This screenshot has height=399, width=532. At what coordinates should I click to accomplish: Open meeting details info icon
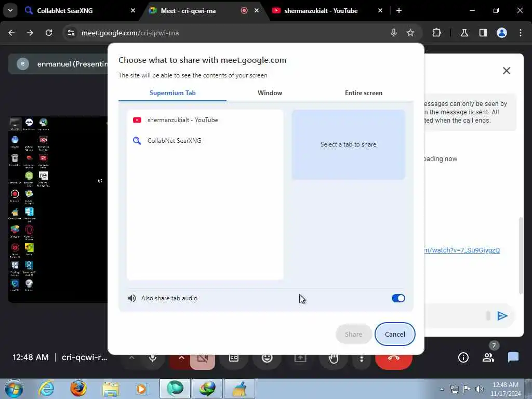pos(463,357)
